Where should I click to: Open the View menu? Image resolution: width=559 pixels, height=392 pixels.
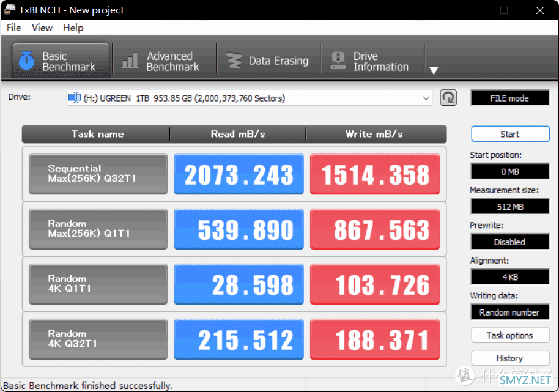pos(42,28)
